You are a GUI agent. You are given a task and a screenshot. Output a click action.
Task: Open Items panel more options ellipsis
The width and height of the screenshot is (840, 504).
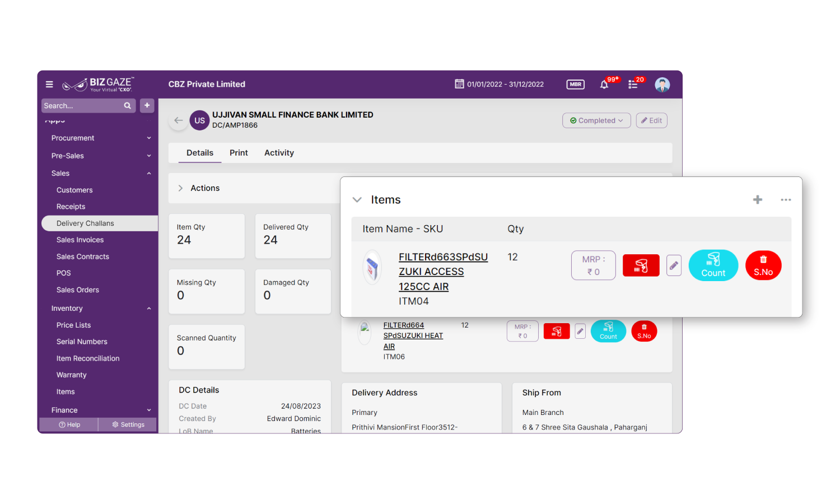click(786, 200)
